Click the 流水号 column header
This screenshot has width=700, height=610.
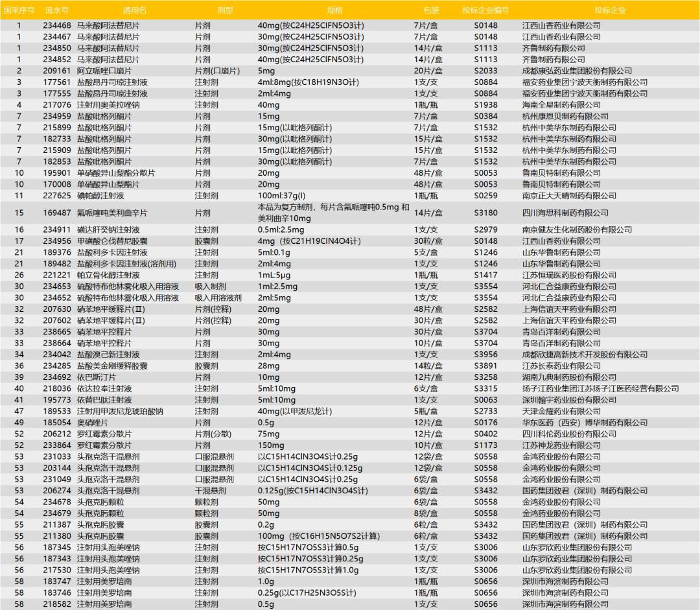[x=57, y=10]
